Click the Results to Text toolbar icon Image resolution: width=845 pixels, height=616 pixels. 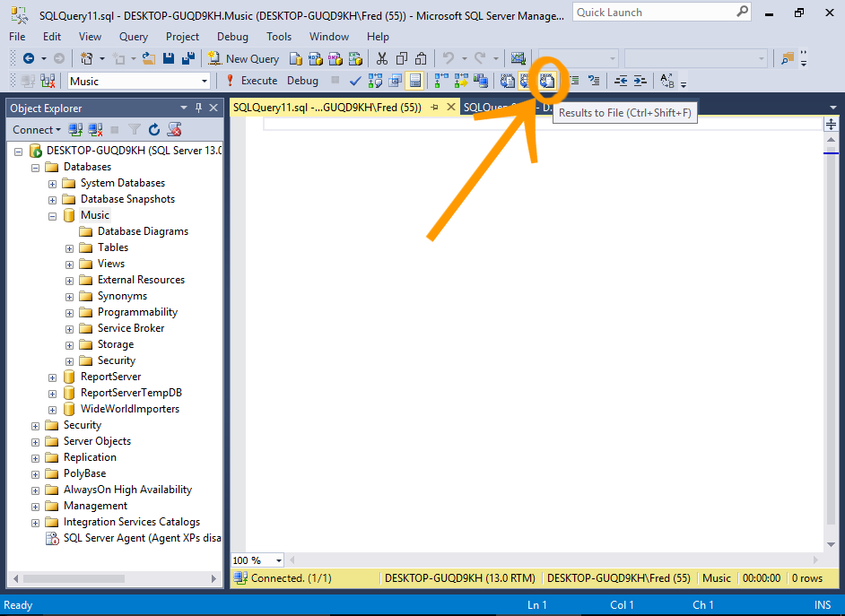[508, 81]
